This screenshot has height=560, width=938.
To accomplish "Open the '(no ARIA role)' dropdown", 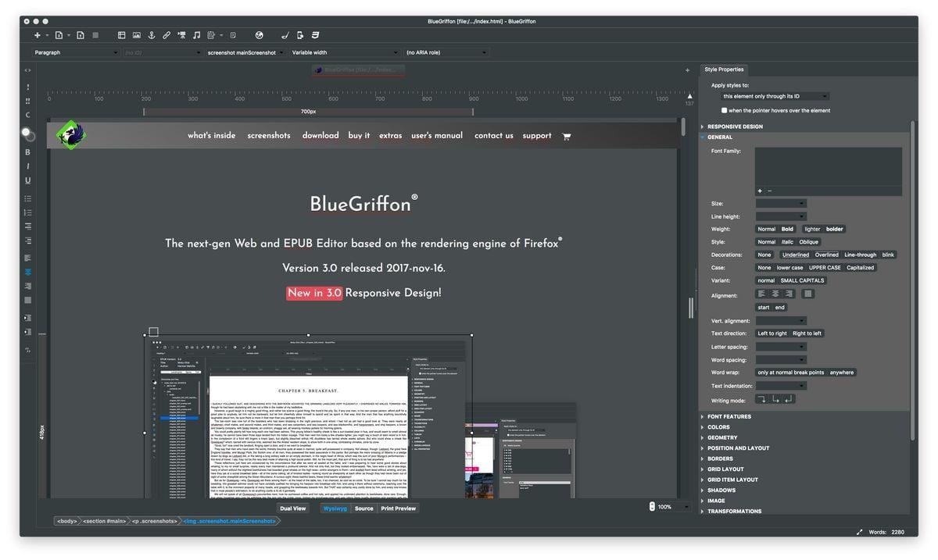I will pyautogui.click(x=446, y=52).
